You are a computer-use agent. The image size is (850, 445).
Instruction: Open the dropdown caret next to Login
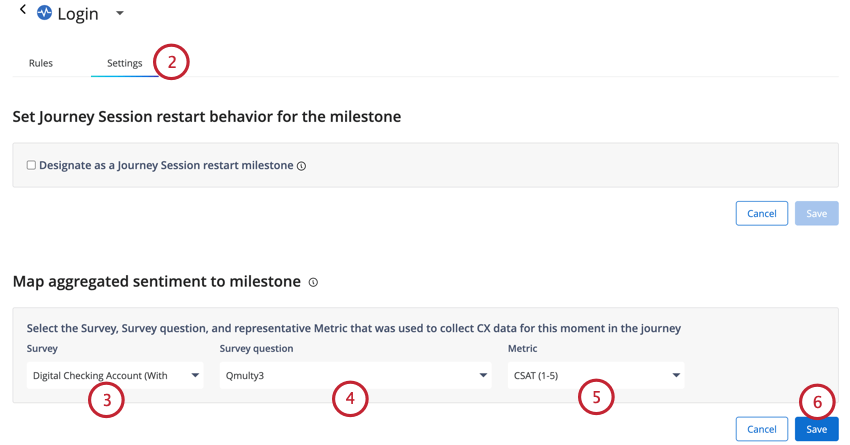pos(120,13)
